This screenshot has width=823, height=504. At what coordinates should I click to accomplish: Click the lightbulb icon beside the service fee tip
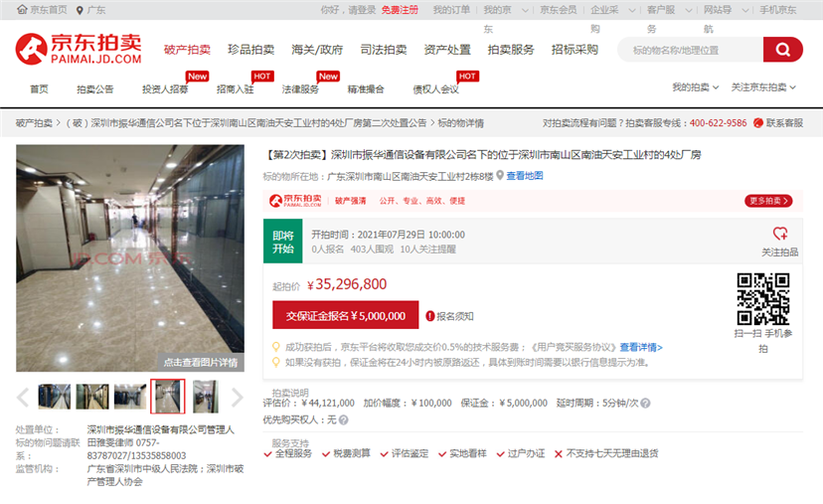click(x=275, y=347)
